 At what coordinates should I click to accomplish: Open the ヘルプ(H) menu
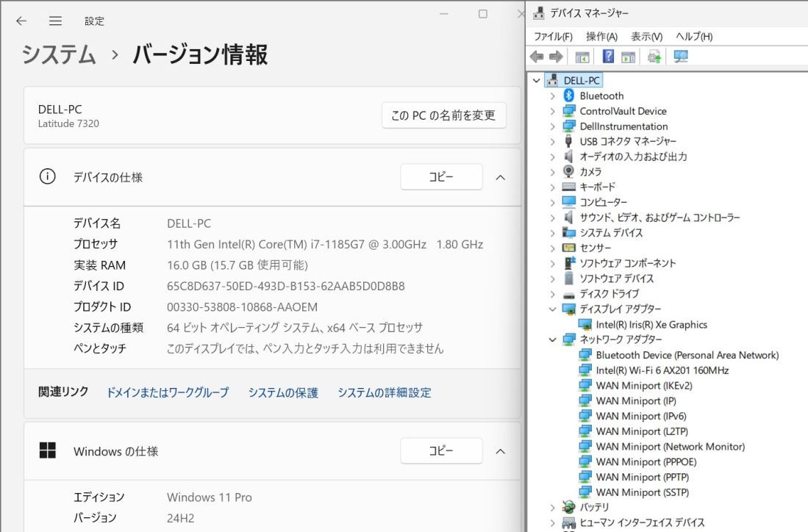(x=694, y=37)
